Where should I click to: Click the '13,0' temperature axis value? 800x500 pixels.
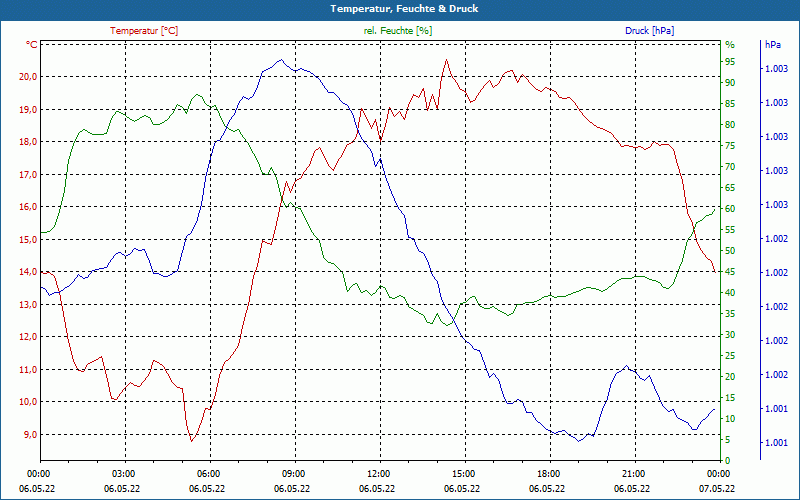pyautogui.click(x=28, y=305)
